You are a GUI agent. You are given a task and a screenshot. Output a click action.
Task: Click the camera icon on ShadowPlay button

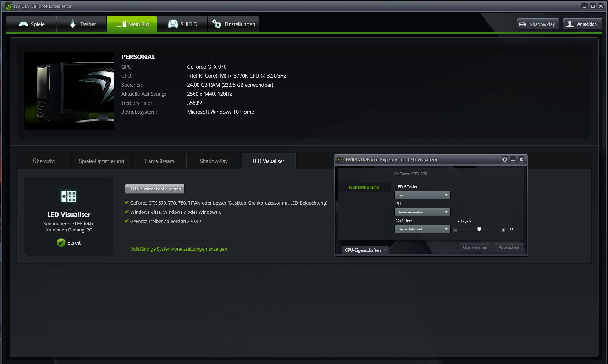tap(523, 24)
